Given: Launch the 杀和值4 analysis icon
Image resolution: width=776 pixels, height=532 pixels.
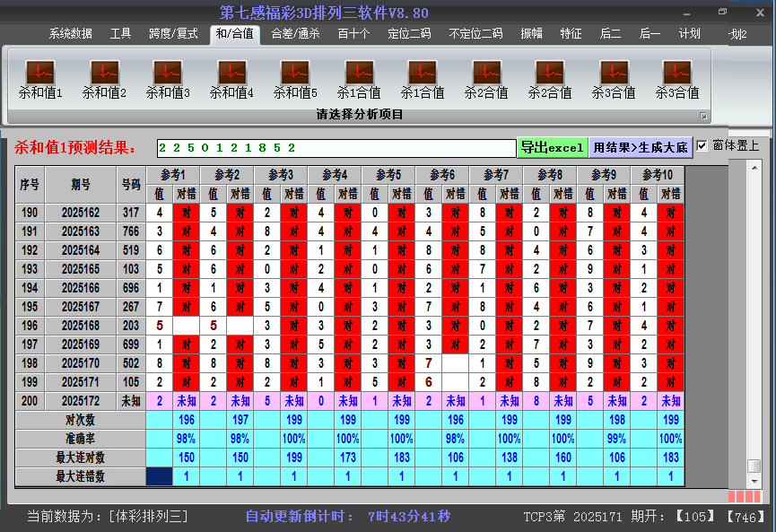Looking at the screenshot, I should 231,79.
